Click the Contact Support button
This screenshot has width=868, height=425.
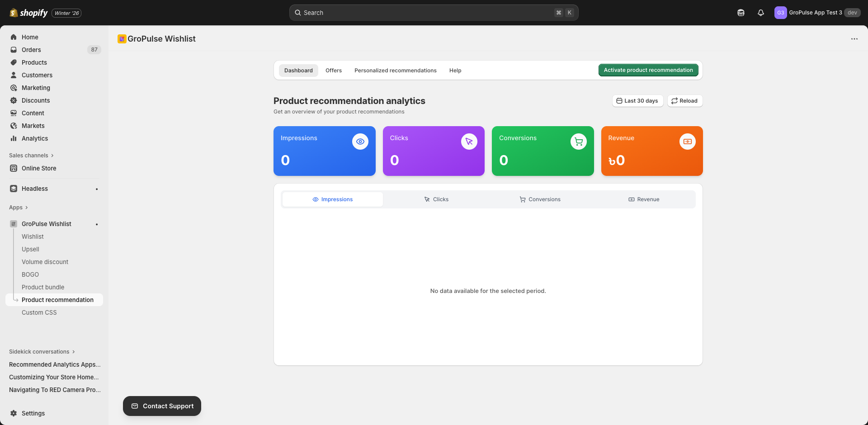pyautogui.click(x=161, y=406)
